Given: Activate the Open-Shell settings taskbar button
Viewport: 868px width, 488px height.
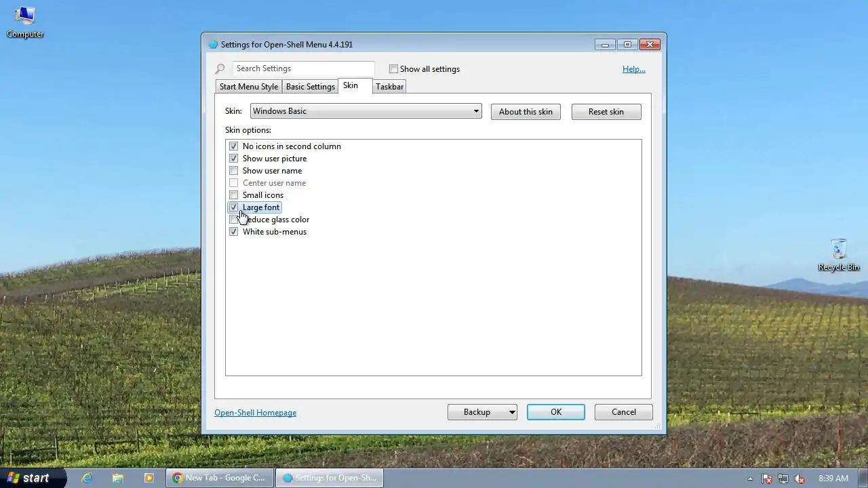Looking at the screenshot, I should point(330,478).
